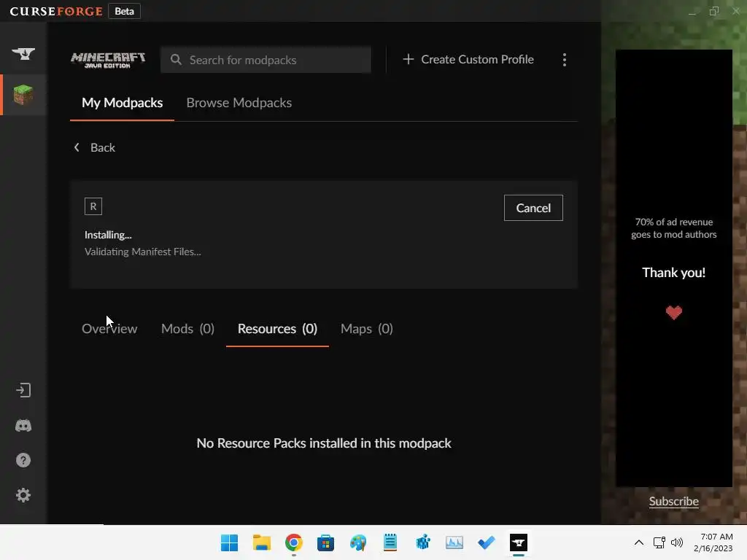Open the Mods (0) tab

[187, 329]
